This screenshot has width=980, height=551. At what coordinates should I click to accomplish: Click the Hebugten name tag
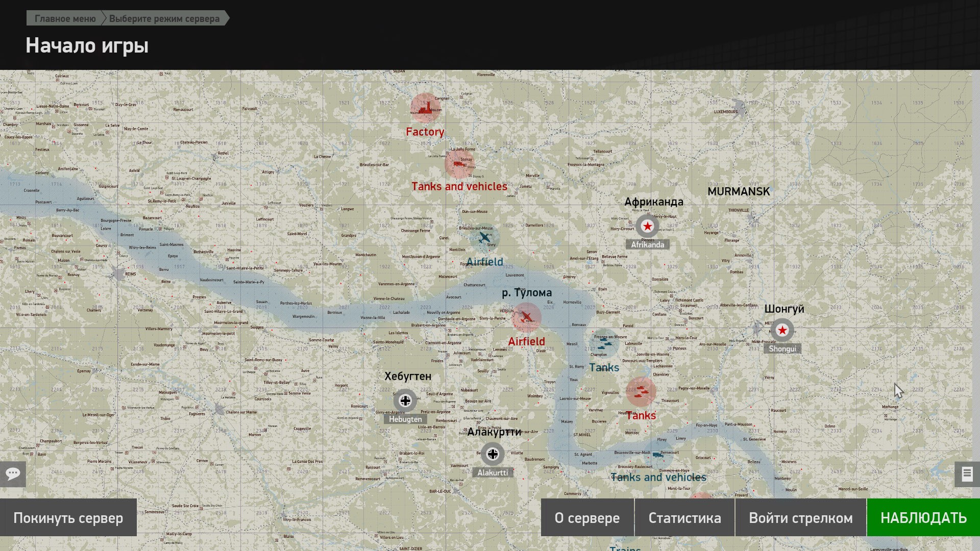click(405, 419)
